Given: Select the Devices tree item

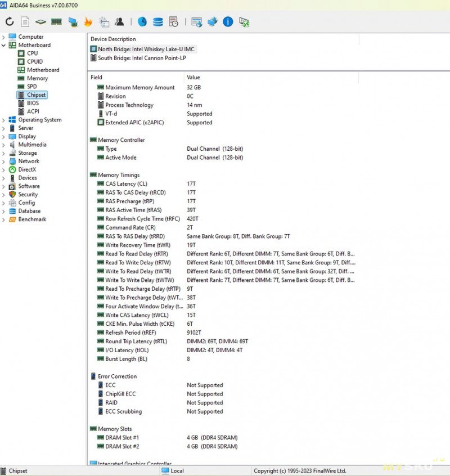Looking at the screenshot, I should pos(28,178).
